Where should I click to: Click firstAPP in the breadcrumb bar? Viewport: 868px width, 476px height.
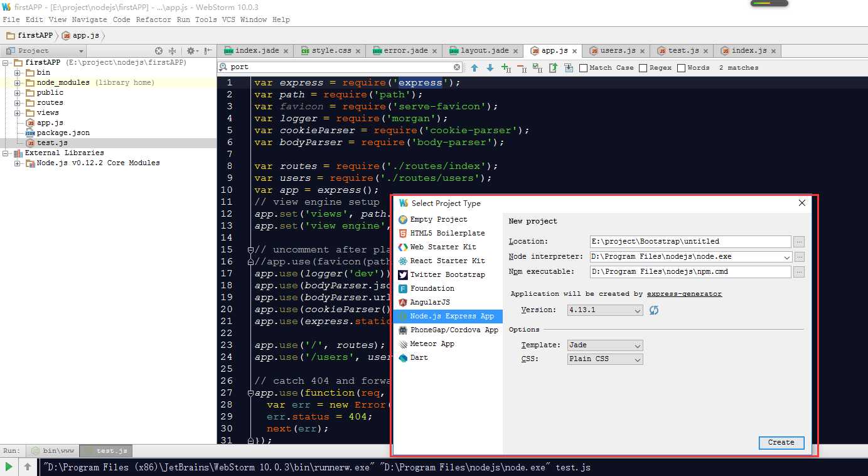tap(29, 36)
